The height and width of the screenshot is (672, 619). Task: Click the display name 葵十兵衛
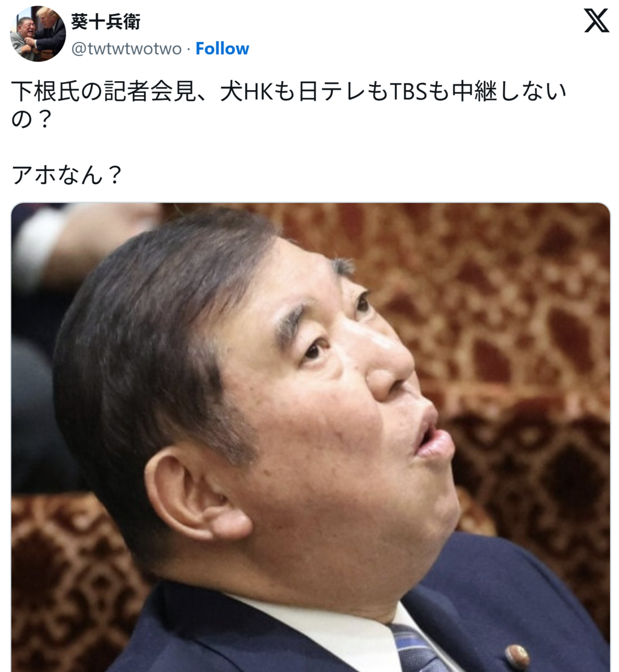106,21
